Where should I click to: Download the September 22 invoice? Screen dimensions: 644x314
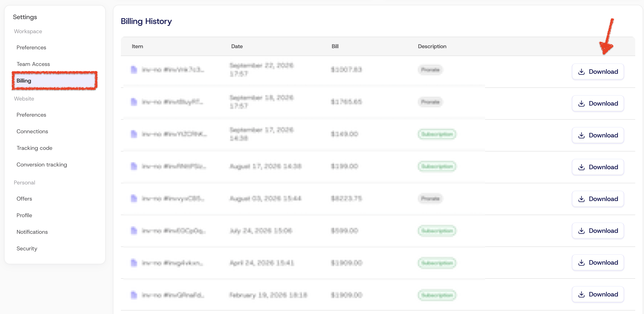point(598,72)
